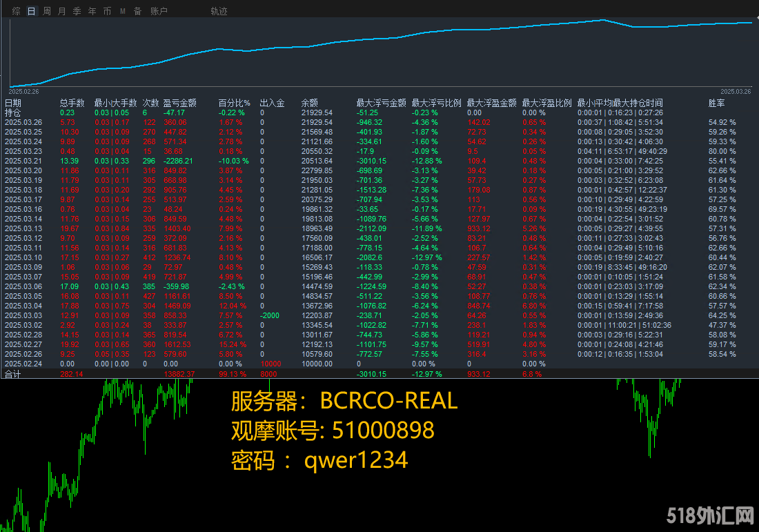Open the 周 weekly statistics tab
Image resolution: width=759 pixels, height=532 pixels.
(47, 11)
